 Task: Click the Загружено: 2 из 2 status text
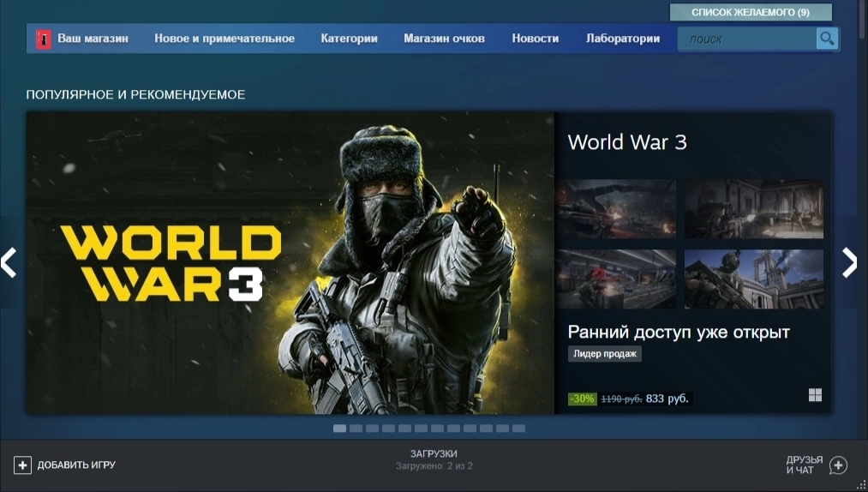coord(434,466)
